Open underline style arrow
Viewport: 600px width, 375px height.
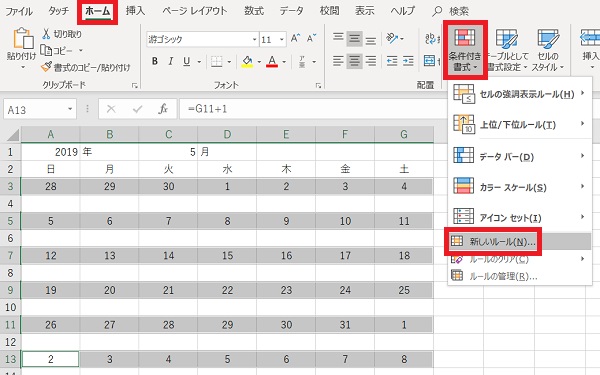point(199,61)
